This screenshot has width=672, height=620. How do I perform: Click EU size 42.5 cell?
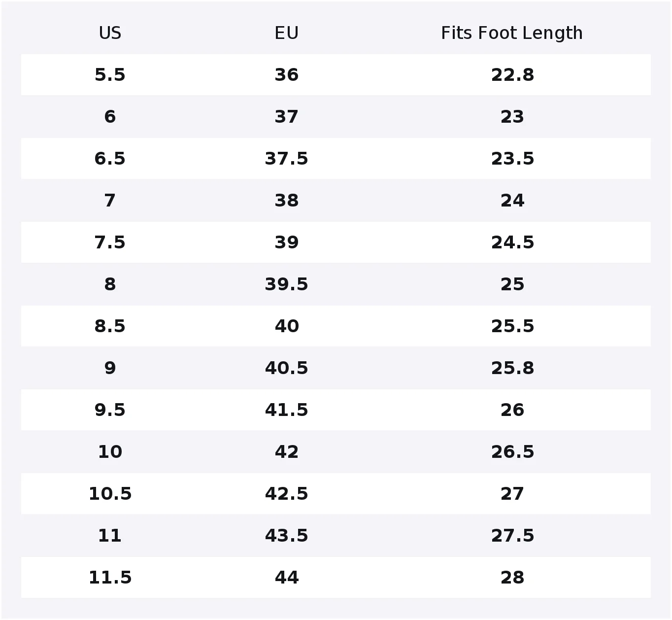[x=286, y=494]
